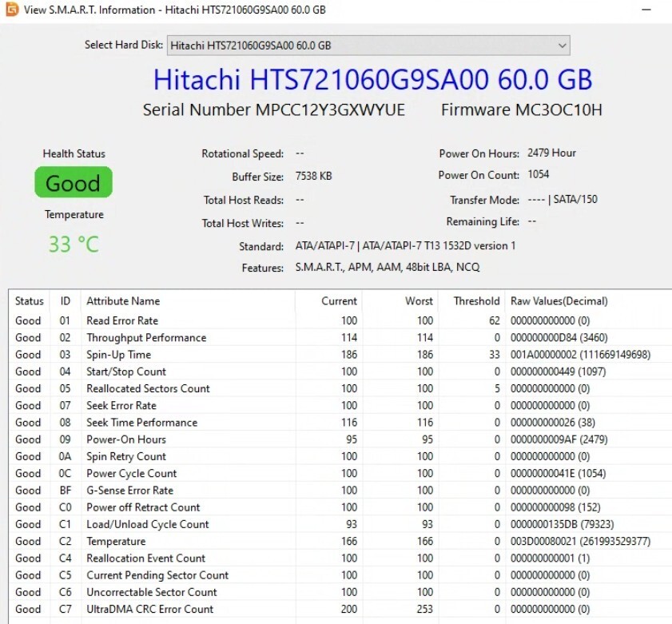The height and width of the screenshot is (624, 672).
Task: Open the Select Hard Disk dropdown
Action: (x=368, y=46)
